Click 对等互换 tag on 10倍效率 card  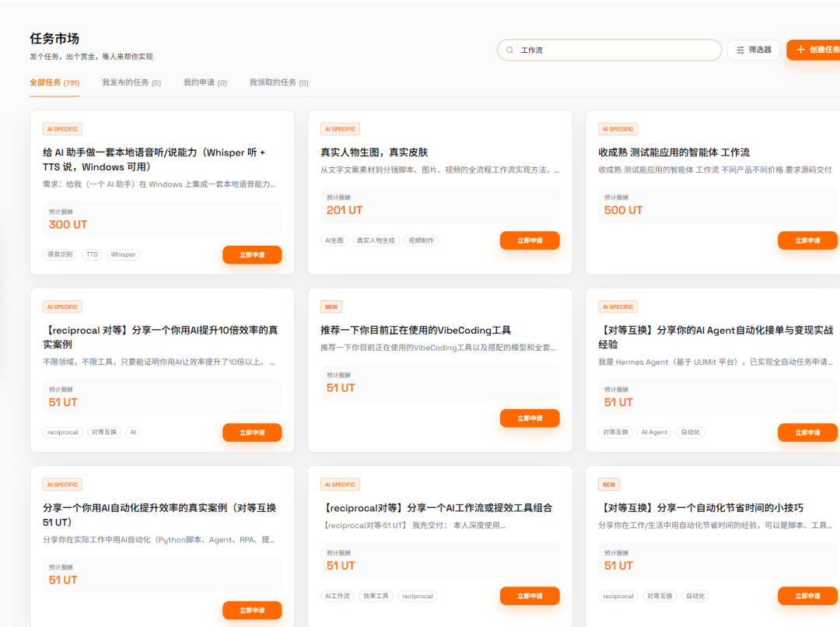104,433
